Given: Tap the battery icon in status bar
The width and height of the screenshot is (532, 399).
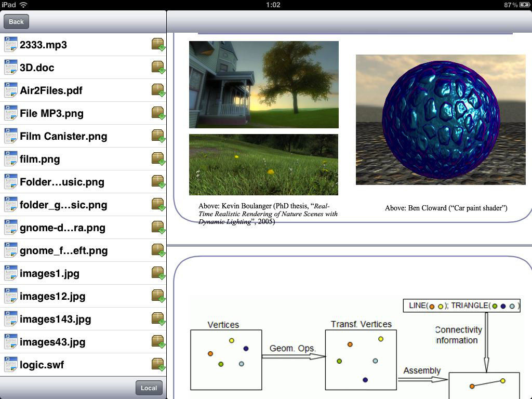Looking at the screenshot, I should tap(525, 5).
